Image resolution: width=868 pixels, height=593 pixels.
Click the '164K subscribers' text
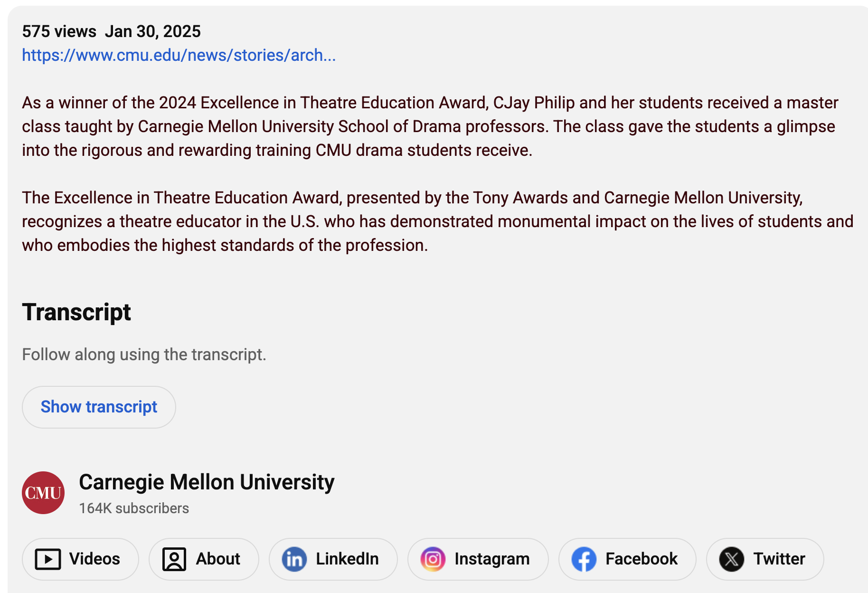[x=134, y=508]
